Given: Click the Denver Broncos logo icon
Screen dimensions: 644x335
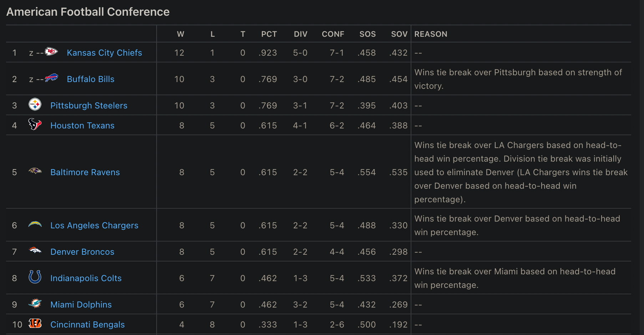Looking at the screenshot, I should pos(35,251).
